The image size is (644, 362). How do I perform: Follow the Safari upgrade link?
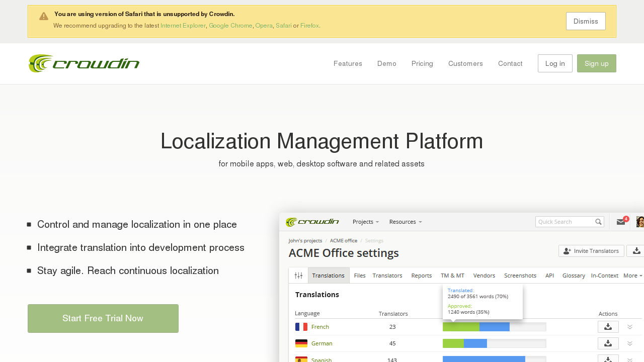pos(284,26)
